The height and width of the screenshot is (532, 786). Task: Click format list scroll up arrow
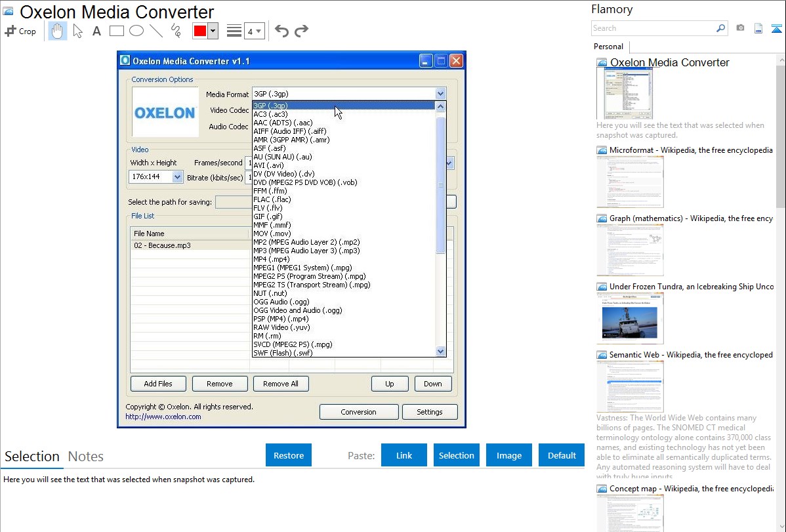440,106
